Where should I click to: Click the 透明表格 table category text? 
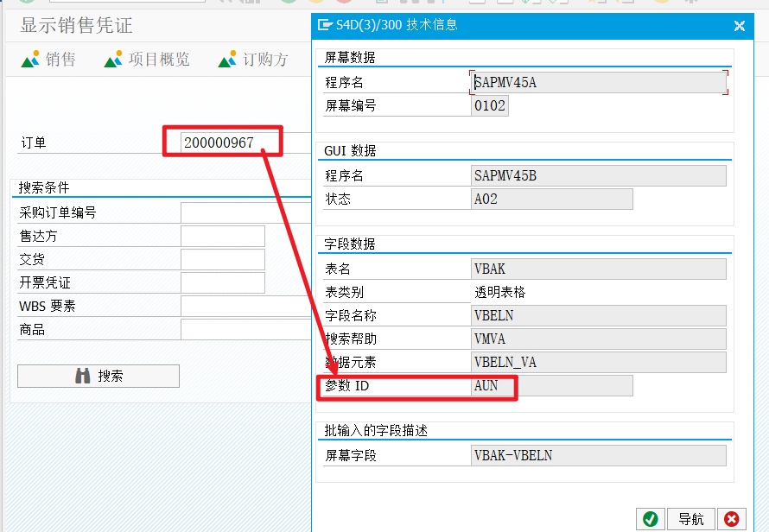pos(499,292)
